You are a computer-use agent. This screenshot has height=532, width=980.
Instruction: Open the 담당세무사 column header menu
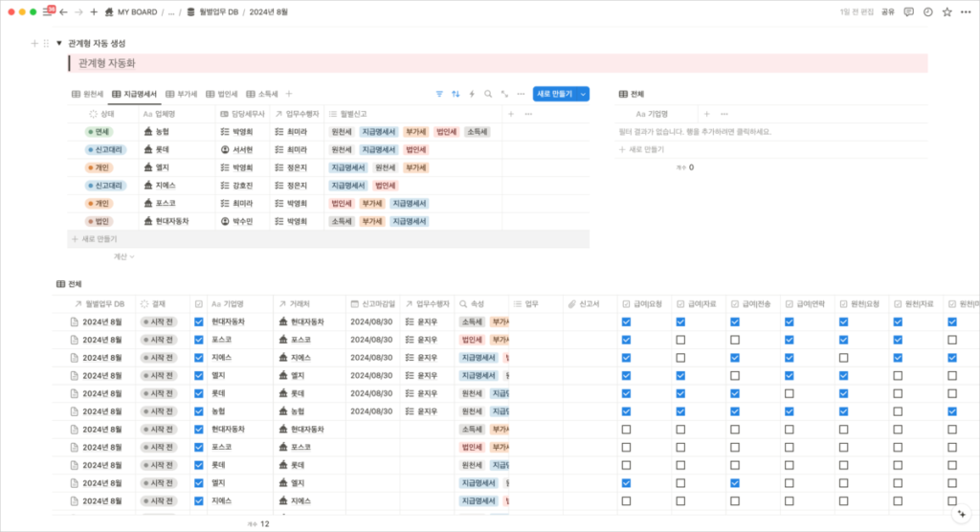pos(243,114)
